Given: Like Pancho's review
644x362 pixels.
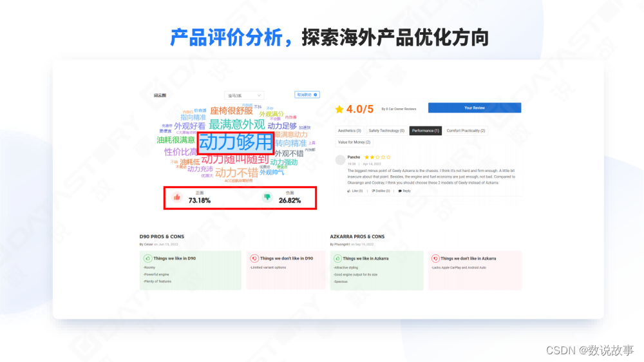Looking at the screenshot, I should coord(355,191).
